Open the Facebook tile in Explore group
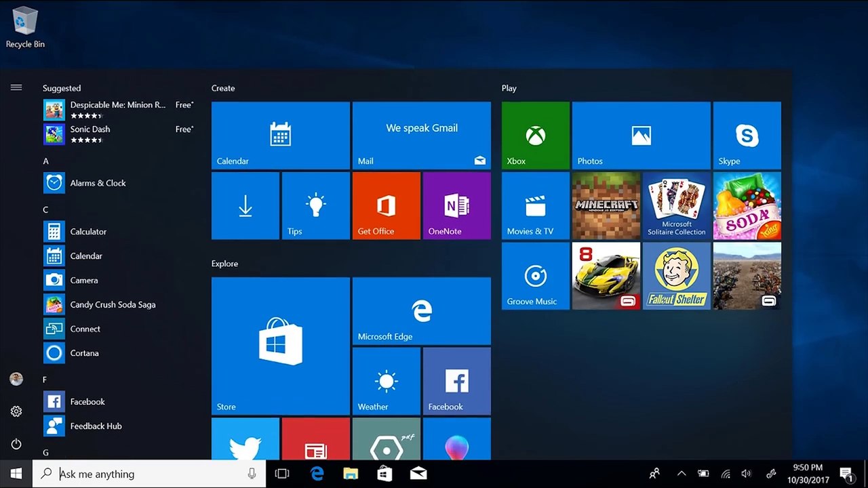Screen dimensions: 868x488 pos(457,381)
